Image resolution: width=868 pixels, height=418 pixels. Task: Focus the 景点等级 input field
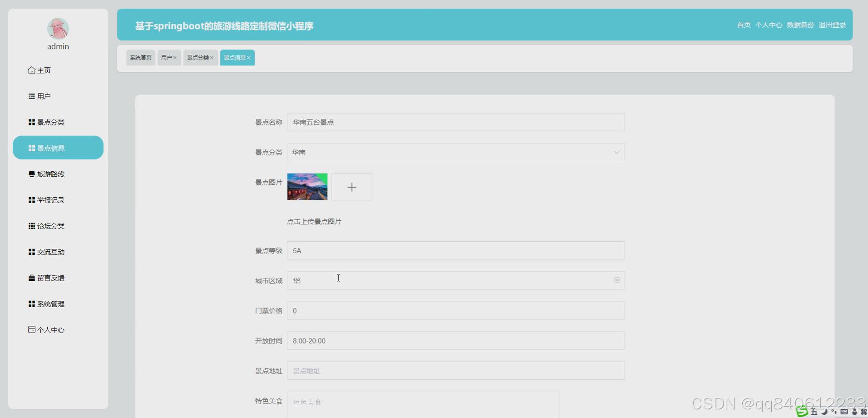click(x=456, y=250)
